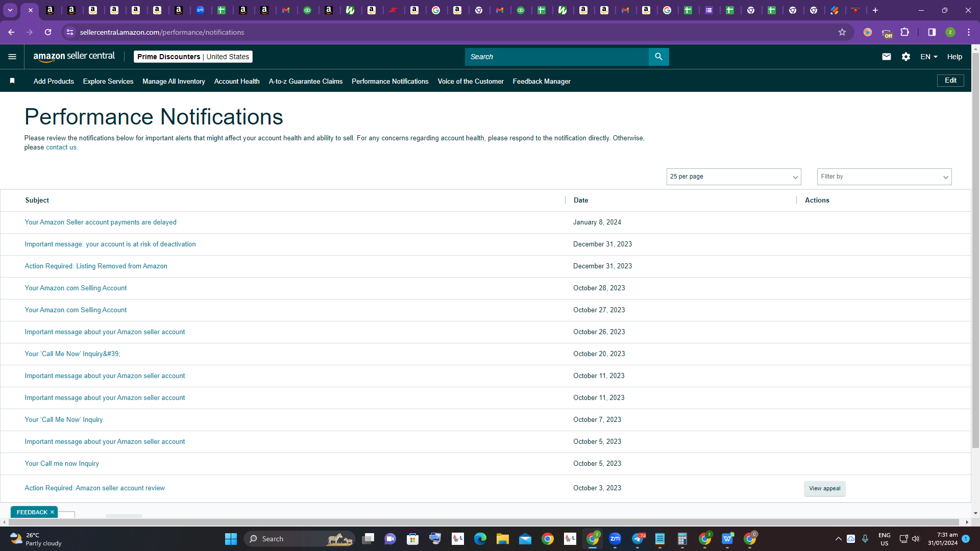Click the Seller Central search field

point(557,57)
